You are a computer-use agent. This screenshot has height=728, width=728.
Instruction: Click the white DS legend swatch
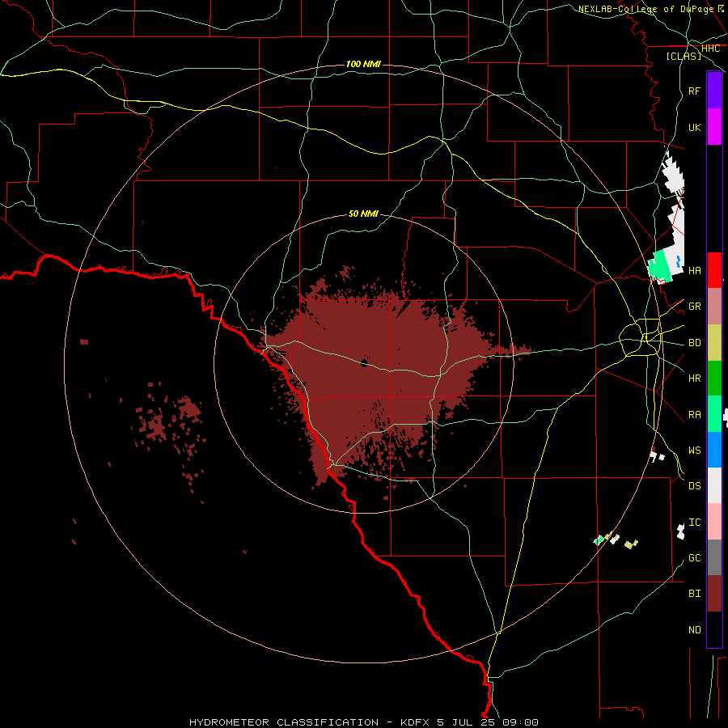[714, 485]
